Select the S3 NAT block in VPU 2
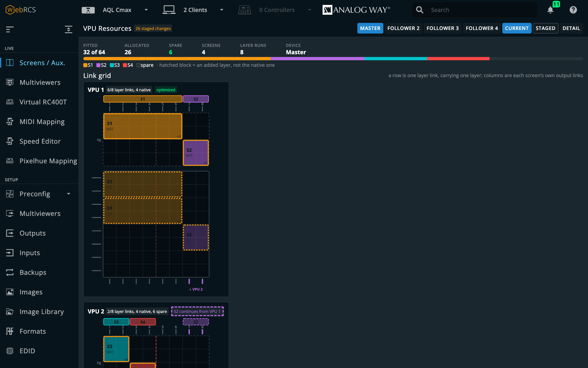The height and width of the screenshot is (368, 588). pyautogui.click(x=116, y=349)
